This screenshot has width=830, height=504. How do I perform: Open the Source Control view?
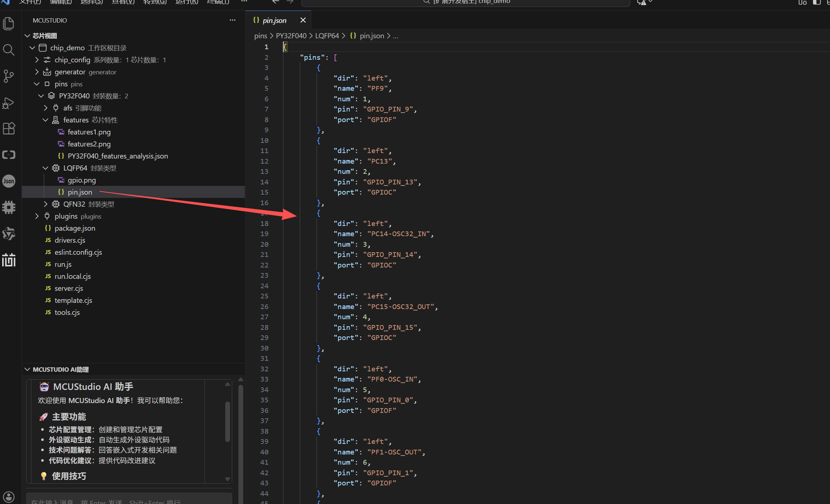coord(8,76)
